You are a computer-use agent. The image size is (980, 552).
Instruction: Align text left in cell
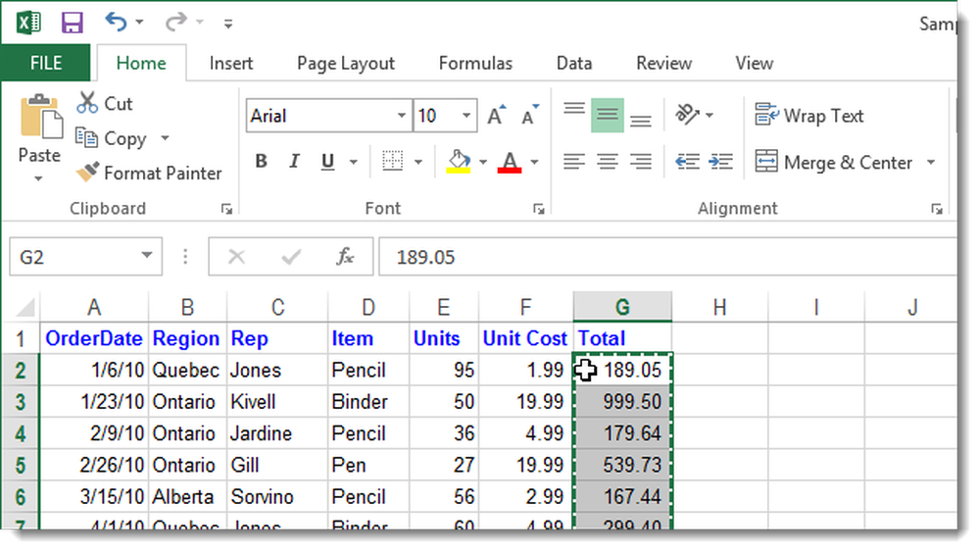(573, 162)
